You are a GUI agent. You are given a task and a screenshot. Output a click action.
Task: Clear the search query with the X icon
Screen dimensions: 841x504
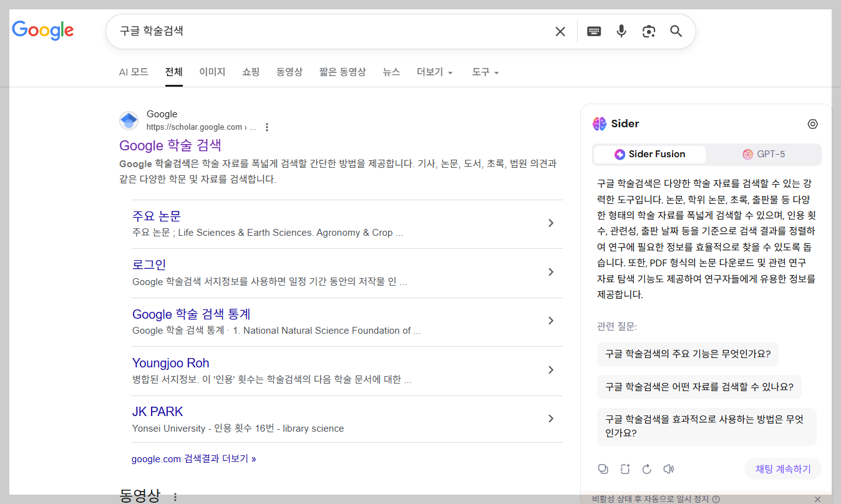pyautogui.click(x=560, y=31)
